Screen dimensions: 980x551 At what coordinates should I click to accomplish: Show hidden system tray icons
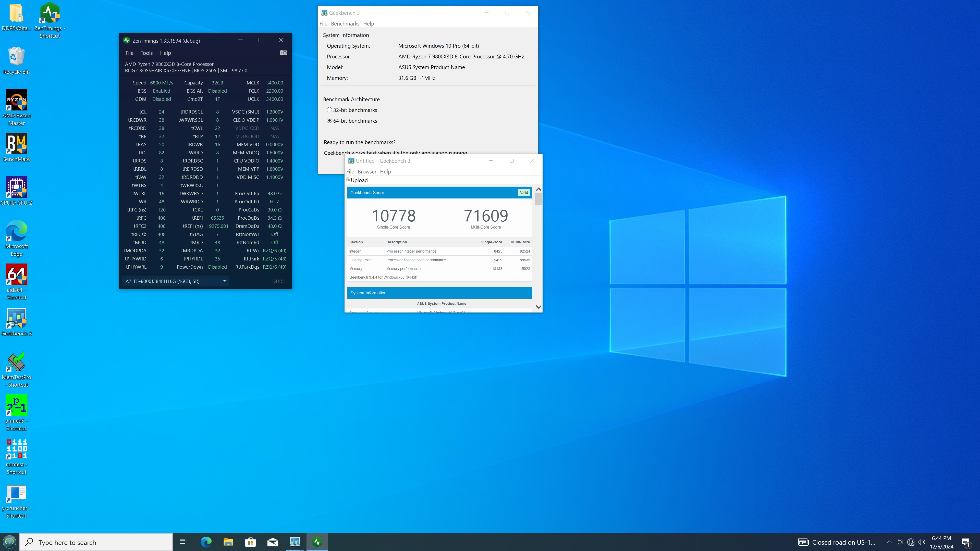point(889,542)
